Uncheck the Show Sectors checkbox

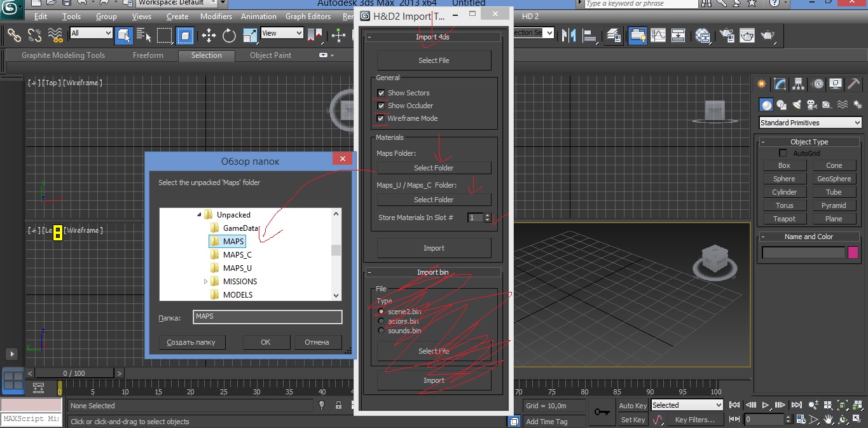click(x=381, y=93)
